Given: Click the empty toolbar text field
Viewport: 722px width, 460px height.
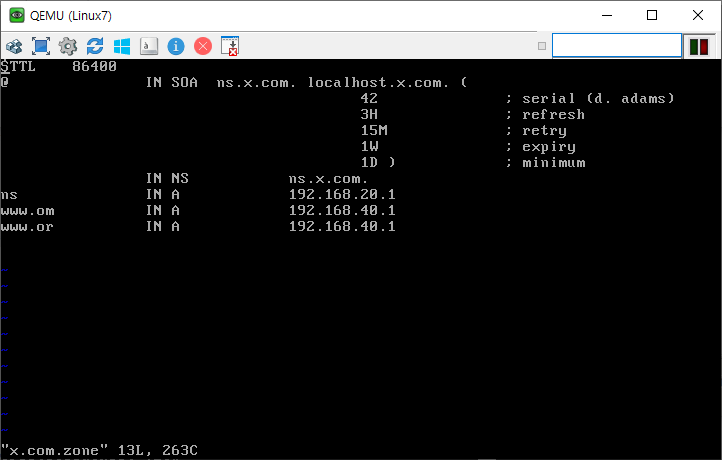Looking at the screenshot, I should pos(617,46).
